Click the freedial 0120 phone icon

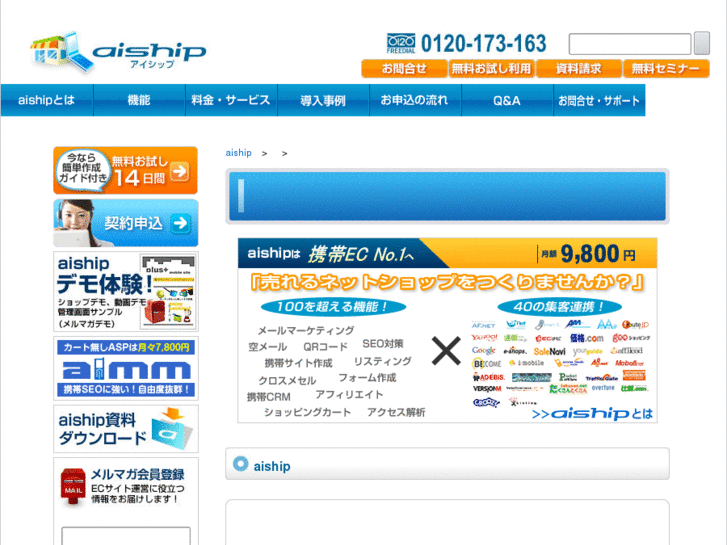(401, 43)
